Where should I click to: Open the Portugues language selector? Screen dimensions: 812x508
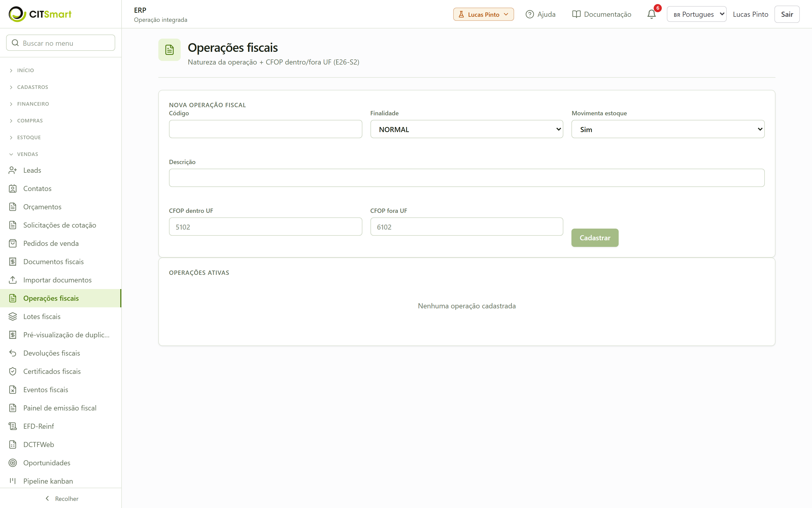pyautogui.click(x=697, y=14)
